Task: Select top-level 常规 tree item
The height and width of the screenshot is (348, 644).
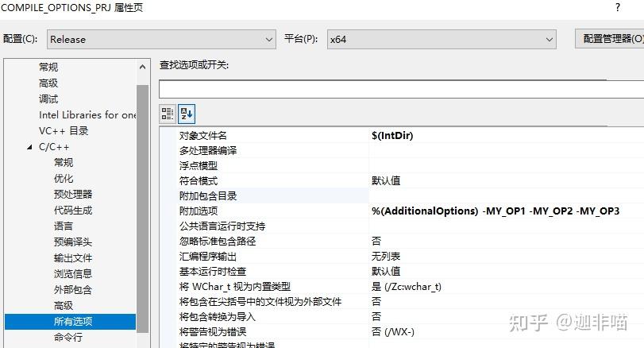Action: click(48, 67)
